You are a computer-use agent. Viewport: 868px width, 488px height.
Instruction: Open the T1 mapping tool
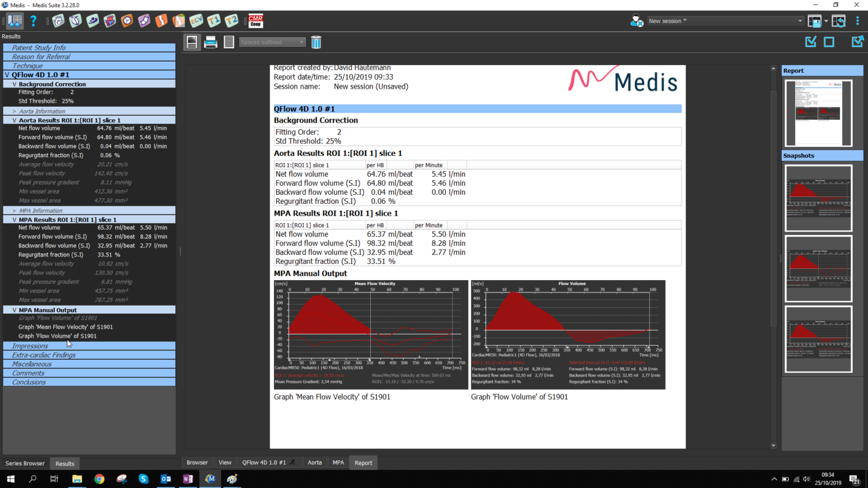click(214, 20)
